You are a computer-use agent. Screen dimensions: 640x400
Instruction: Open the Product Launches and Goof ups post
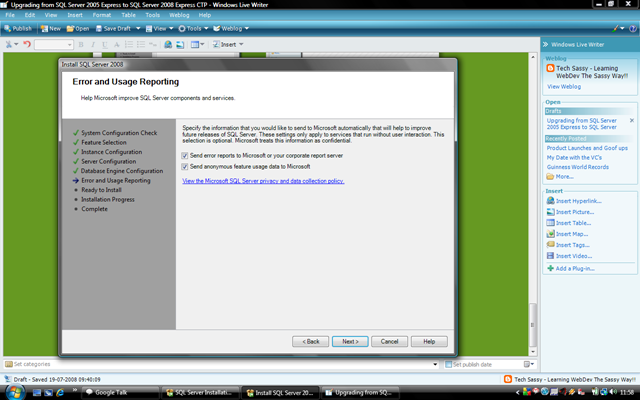coord(587,148)
